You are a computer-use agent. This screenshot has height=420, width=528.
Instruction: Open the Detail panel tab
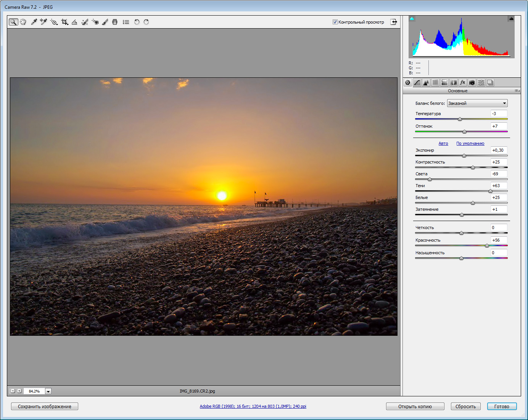coord(426,82)
